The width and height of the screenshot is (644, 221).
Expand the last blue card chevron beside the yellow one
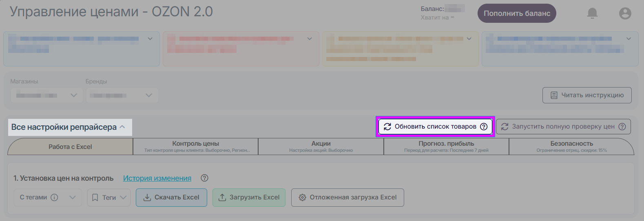click(629, 39)
